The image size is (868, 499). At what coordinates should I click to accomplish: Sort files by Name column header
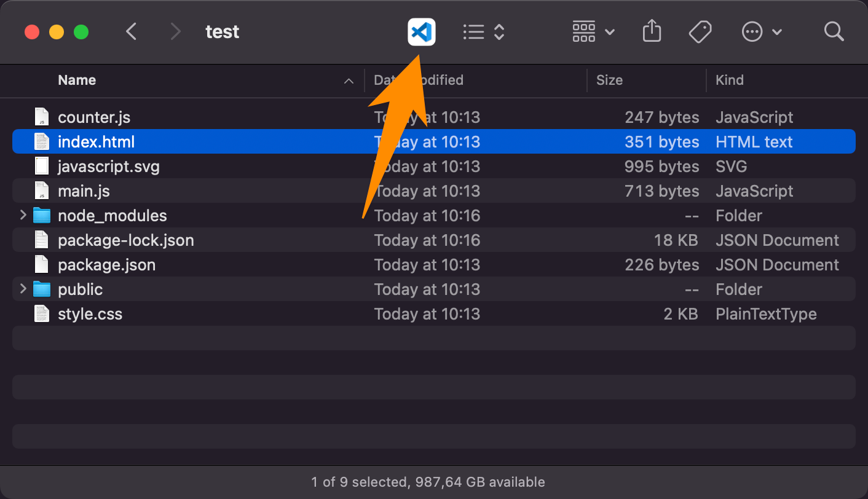pyautogui.click(x=77, y=80)
